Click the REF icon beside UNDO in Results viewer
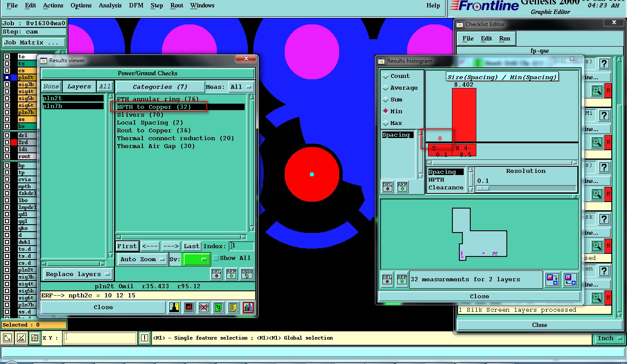 [x=231, y=274]
